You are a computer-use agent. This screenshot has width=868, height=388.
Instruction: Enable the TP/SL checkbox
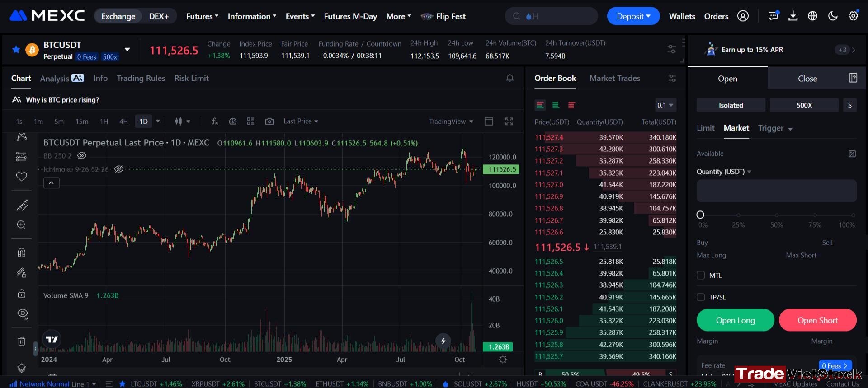701,297
